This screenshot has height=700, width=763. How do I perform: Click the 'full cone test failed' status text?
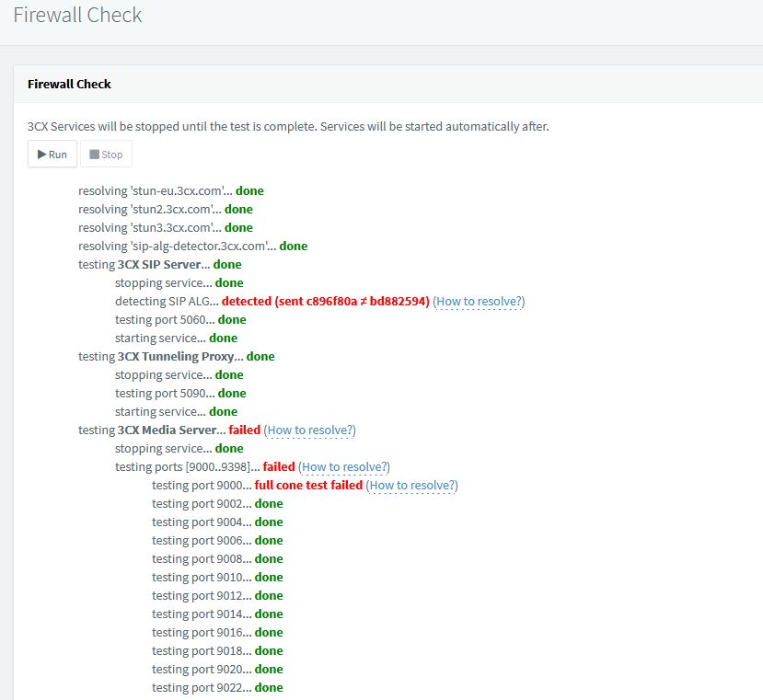(x=308, y=485)
